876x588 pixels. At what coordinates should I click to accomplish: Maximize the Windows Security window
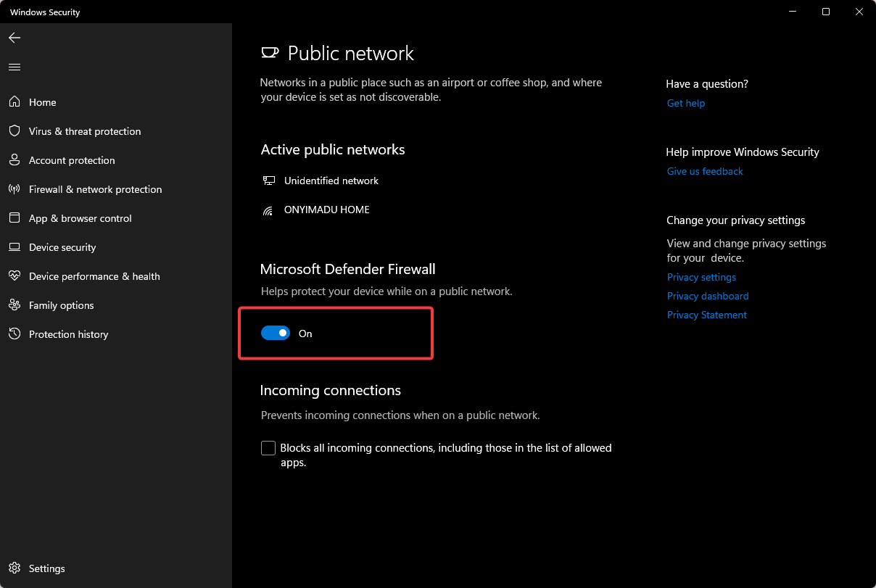click(x=826, y=12)
